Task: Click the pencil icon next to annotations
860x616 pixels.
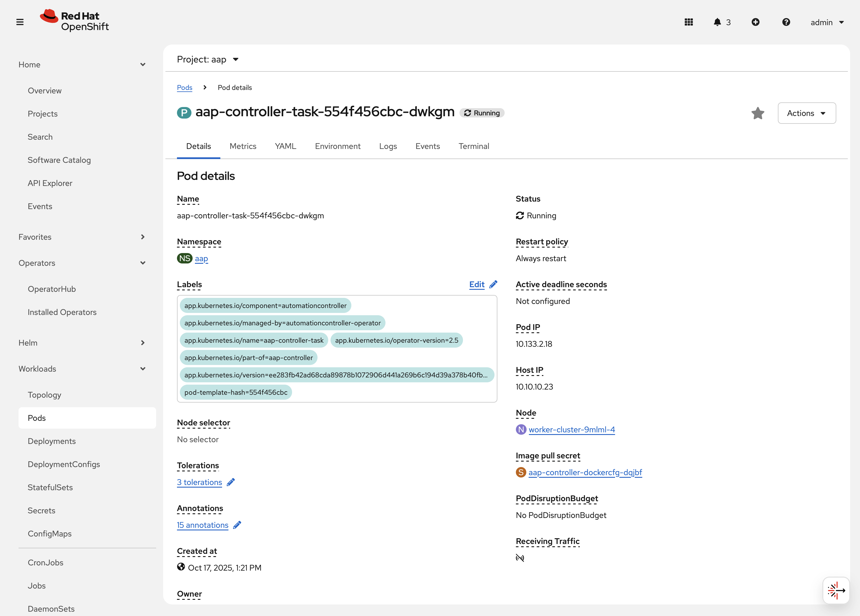Action: (x=237, y=525)
